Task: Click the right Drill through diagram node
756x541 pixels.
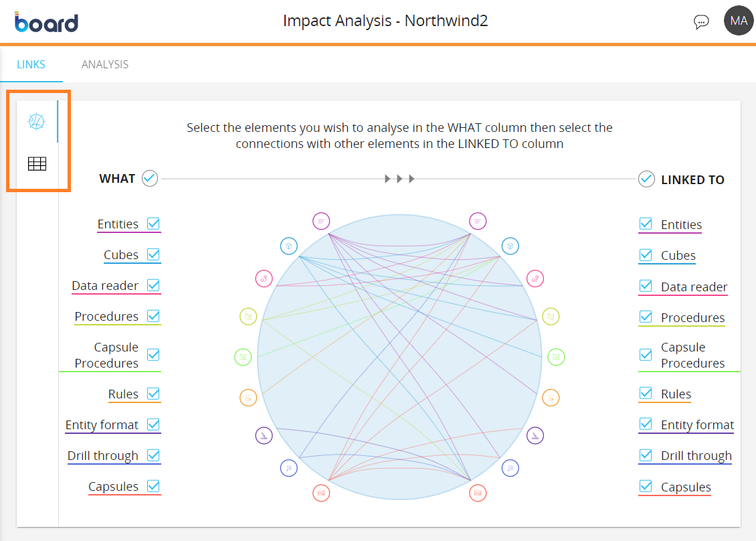Action: point(510,467)
